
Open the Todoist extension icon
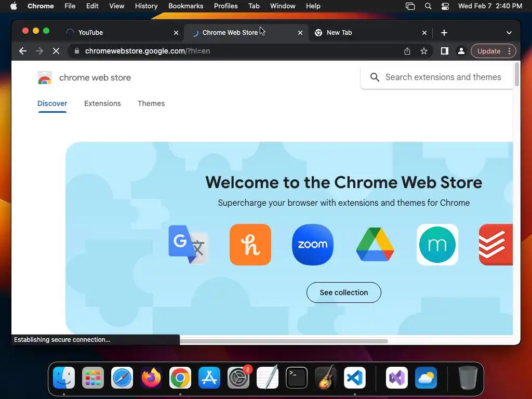pos(496,245)
